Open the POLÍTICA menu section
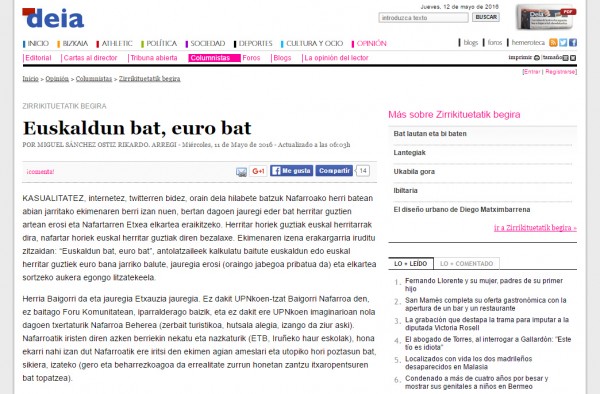Viewport: 600px width, 394px height. point(161,44)
